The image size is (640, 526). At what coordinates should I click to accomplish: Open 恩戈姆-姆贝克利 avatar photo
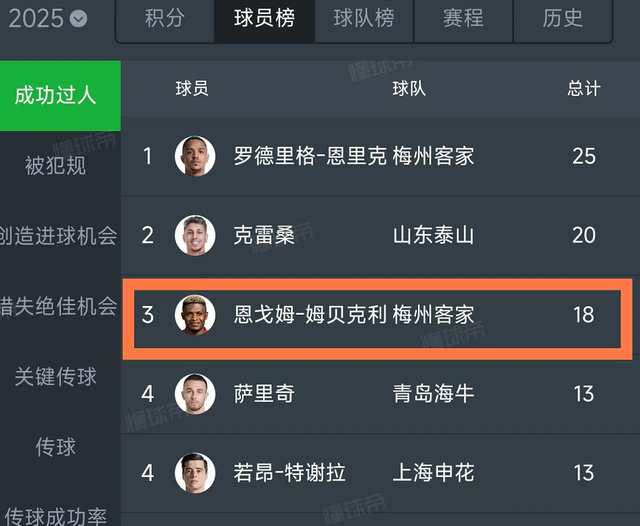(x=195, y=315)
